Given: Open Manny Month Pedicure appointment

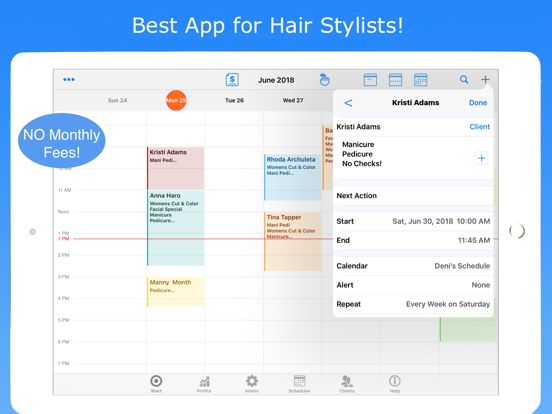Looking at the screenshot, I should [x=175, y=292].
